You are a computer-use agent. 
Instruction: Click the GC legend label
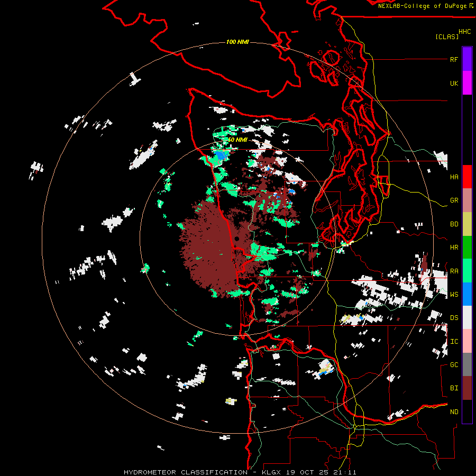pyautogui.click(x=454, y=365)
